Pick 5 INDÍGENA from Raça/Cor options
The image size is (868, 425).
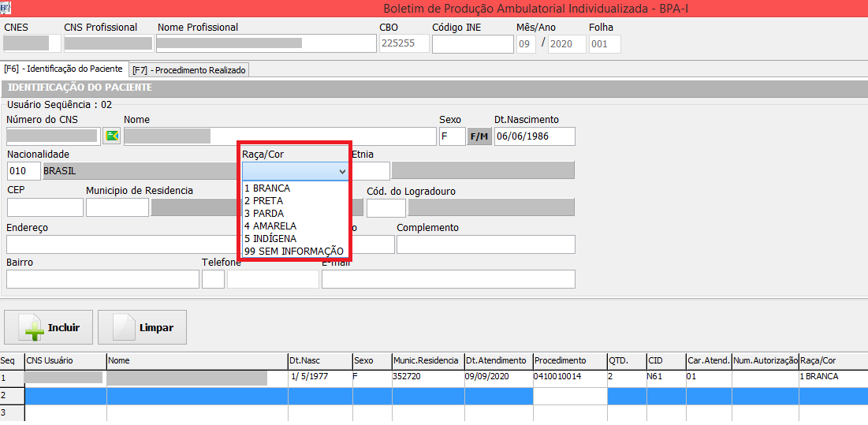[270, 239]
